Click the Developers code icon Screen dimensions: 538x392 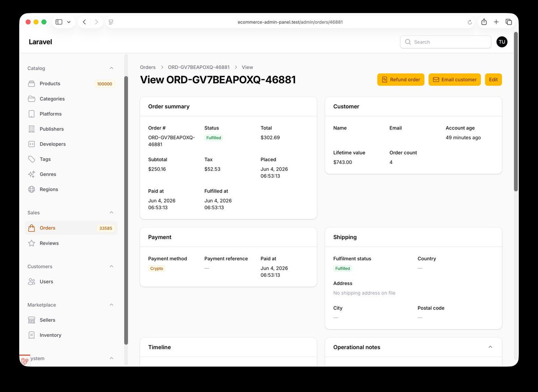pyautogui.click(x=31, y=144)
